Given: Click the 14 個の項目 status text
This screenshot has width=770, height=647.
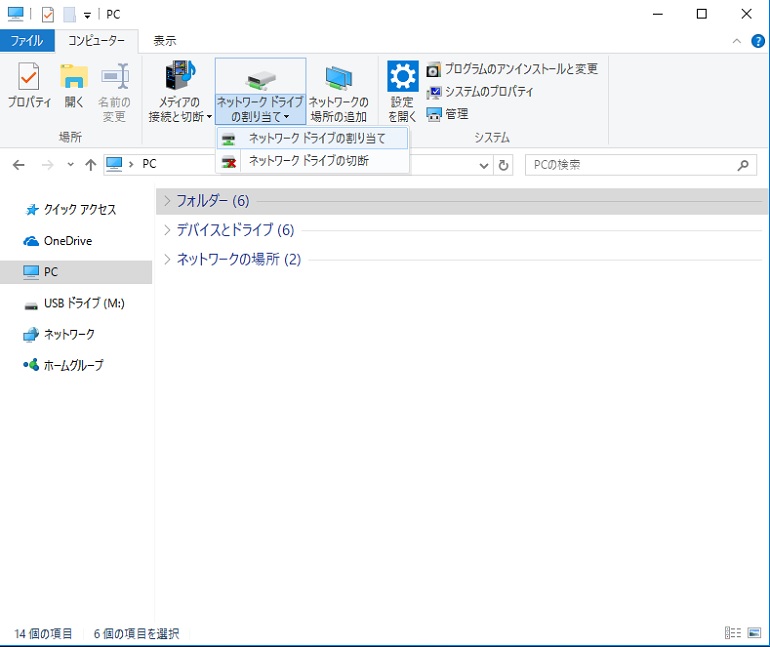Looking at the screenshot, I should tap(43, 634).
